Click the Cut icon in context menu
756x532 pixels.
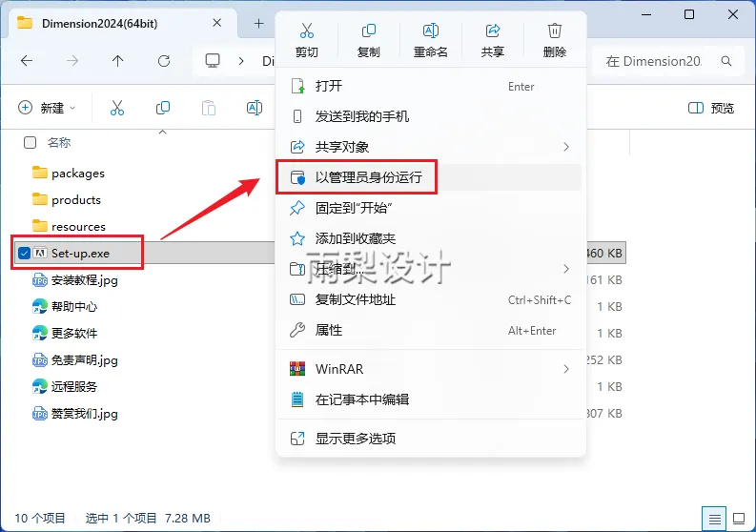(307, 31)
